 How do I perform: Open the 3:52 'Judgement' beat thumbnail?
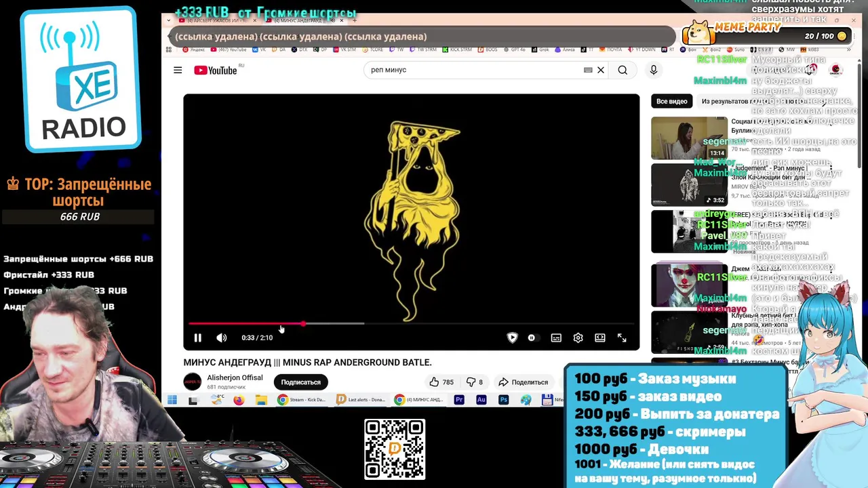[x=689, y=184]
